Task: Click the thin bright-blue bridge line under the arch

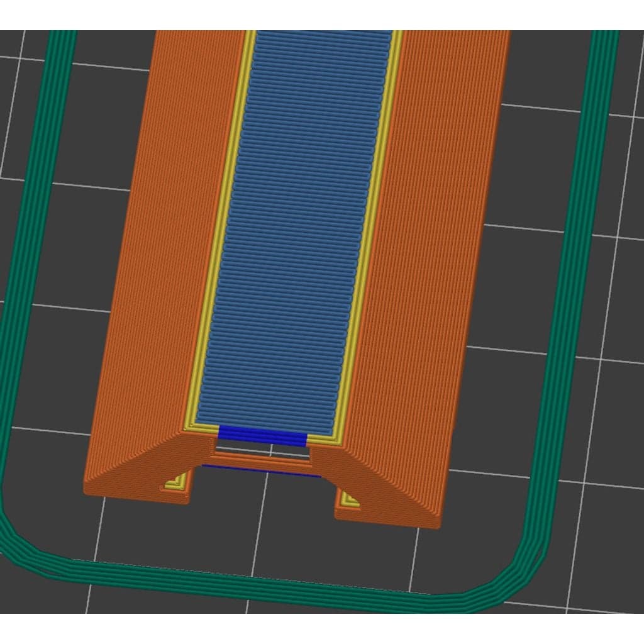Action: coord(261,471)
